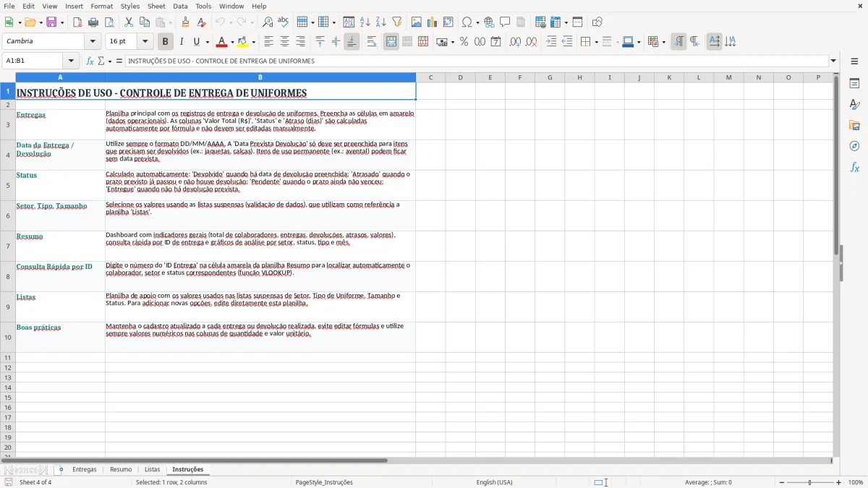The width and height of the screenshot is (868, 488).
Task: Open the Conditional formatting dropdown arrow
Action: coord(663,42)
